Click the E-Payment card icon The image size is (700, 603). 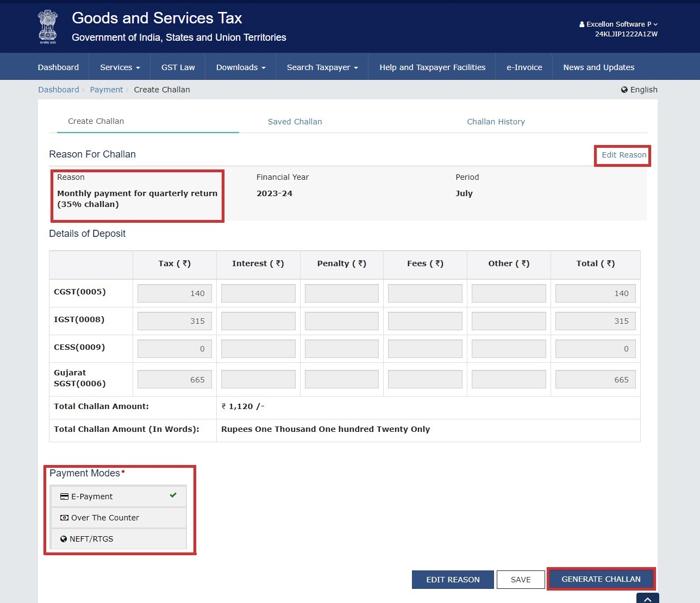pyautogui.click(x=64, y=497)
